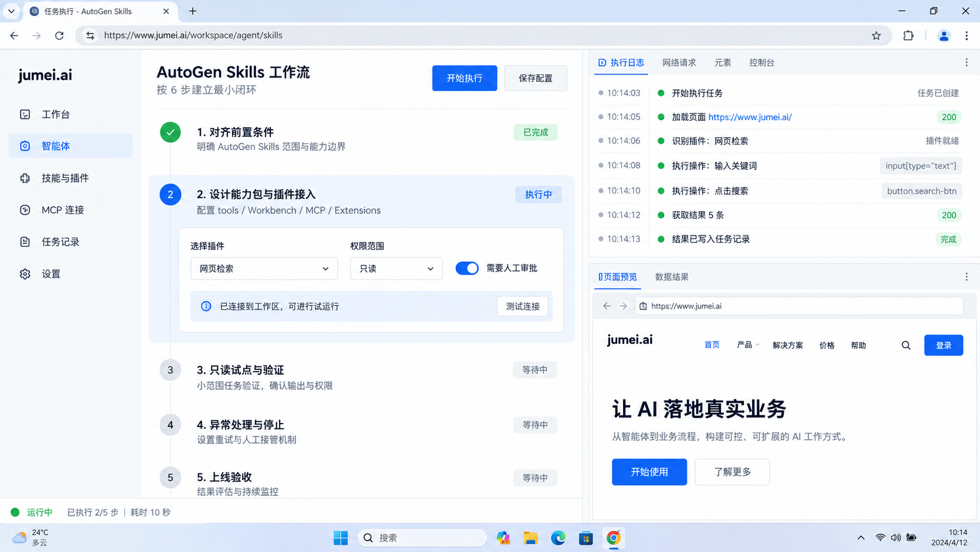980x552 pixels.
Task: Open the site information icon in address bar
Action: click(90, 36)
